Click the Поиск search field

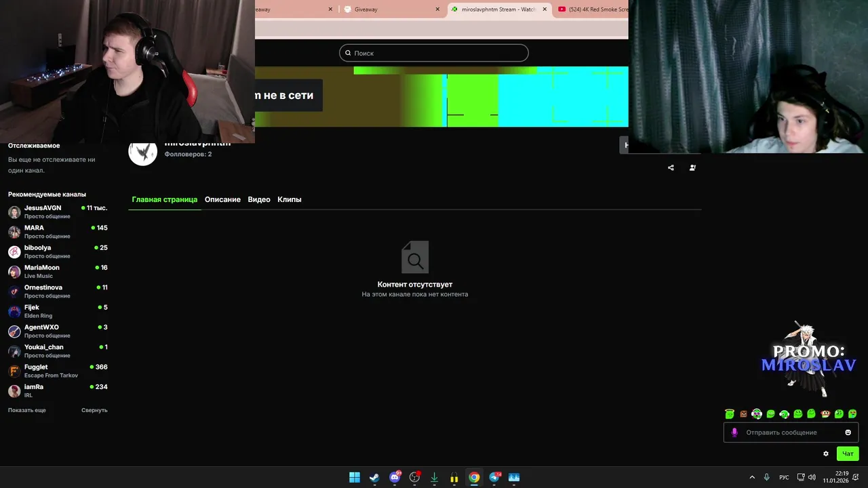point(434,53)
